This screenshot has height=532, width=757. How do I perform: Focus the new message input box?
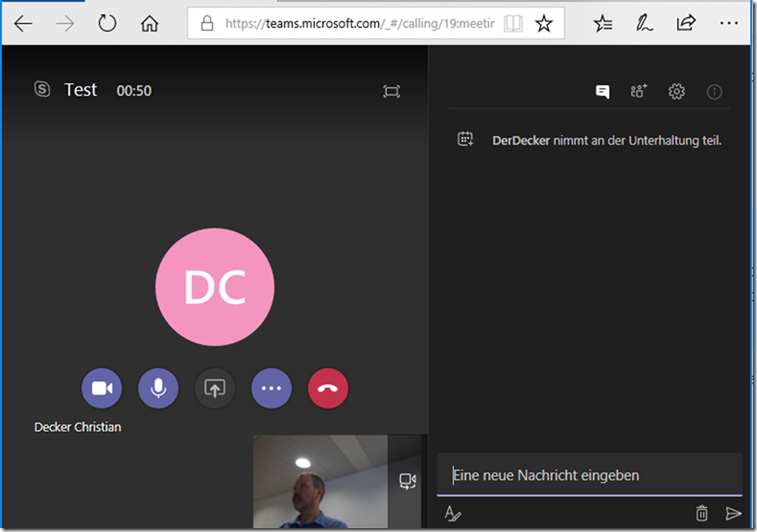click(x=589, y=475)
